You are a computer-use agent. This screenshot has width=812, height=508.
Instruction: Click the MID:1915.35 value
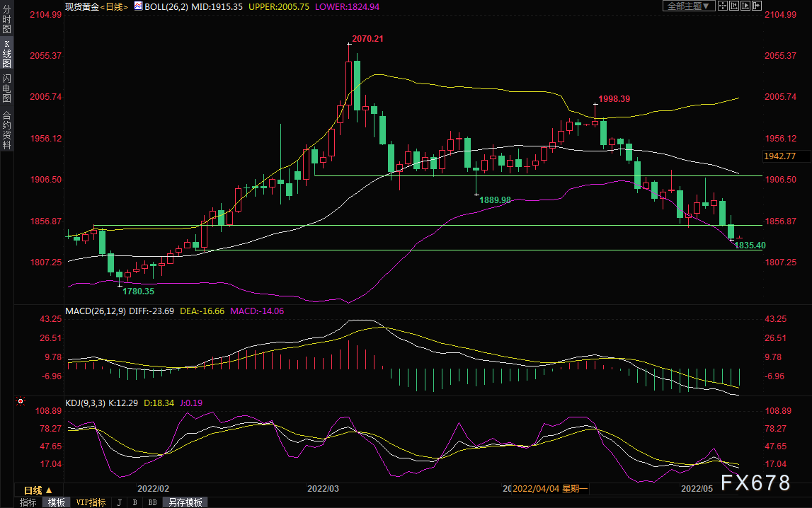[217, 7]
